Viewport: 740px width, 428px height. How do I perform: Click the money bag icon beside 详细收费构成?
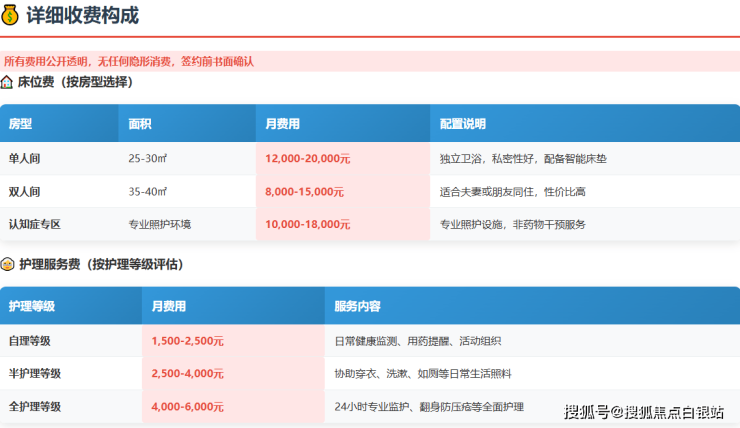pyautogui.click(x=12, y=16)
